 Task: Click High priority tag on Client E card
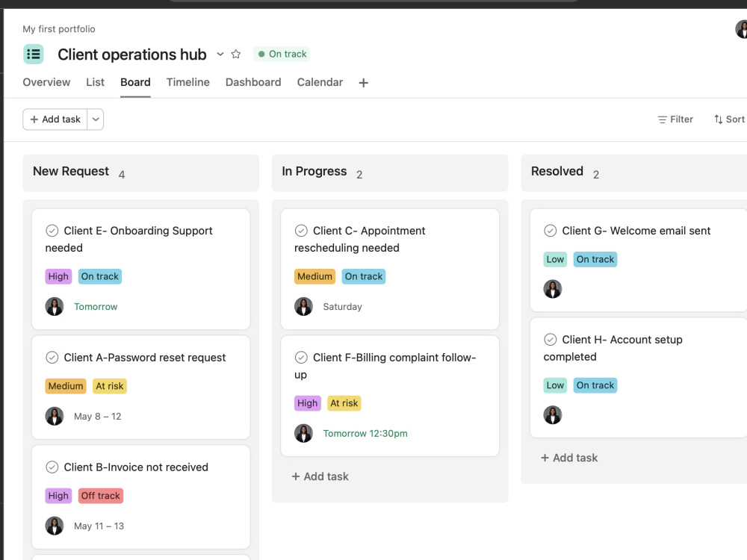pos(58,277)
